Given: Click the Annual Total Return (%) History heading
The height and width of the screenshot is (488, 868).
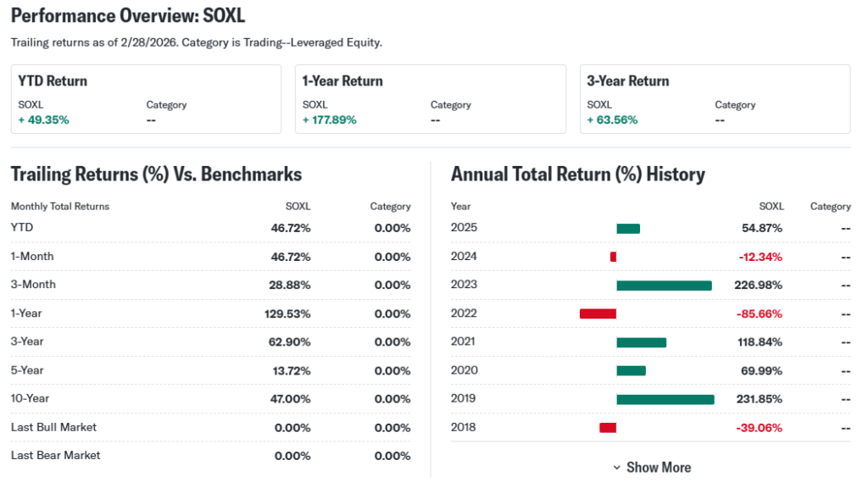Looking at the screenshot, I should [577, 175].
